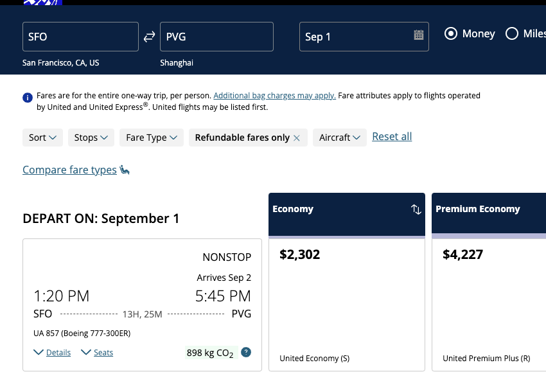This screenshot has width=546, height=392.
Task: Click the seat icon next to Compare fare types
Action: click(125, 170)
